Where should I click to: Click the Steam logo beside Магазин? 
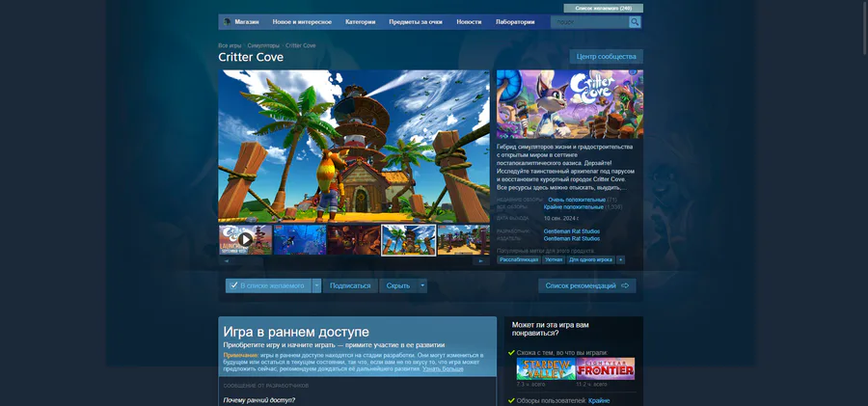tap(227, 22)
